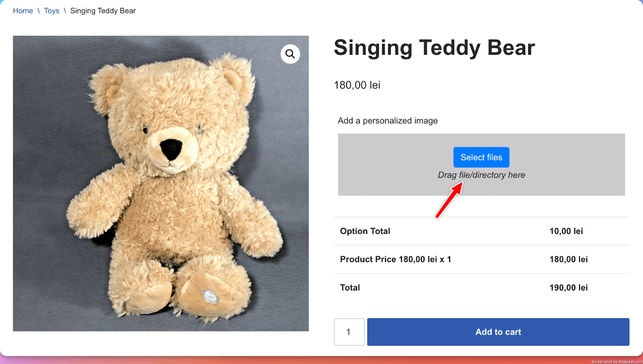Viewport: 643px width, 364px height.
Task: Click the Product Price 180,00 lei x 1 label
Action: pos(395,260)
